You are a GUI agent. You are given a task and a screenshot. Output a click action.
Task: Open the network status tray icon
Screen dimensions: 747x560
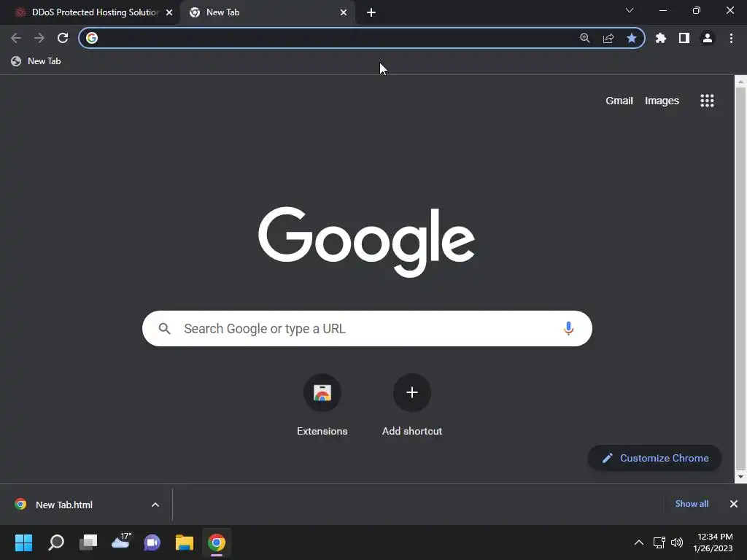[659, 542]
